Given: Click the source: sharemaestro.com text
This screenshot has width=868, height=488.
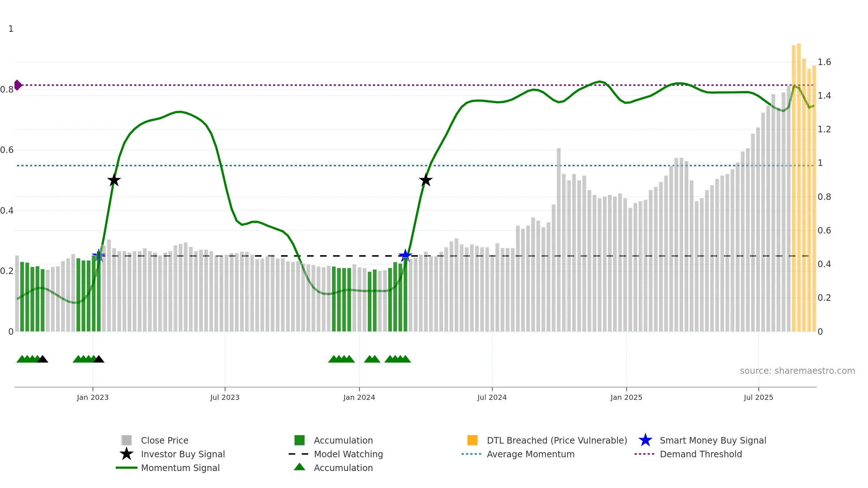Looking at the screenshot, I should pyautogui.click(x=797, y=371).
